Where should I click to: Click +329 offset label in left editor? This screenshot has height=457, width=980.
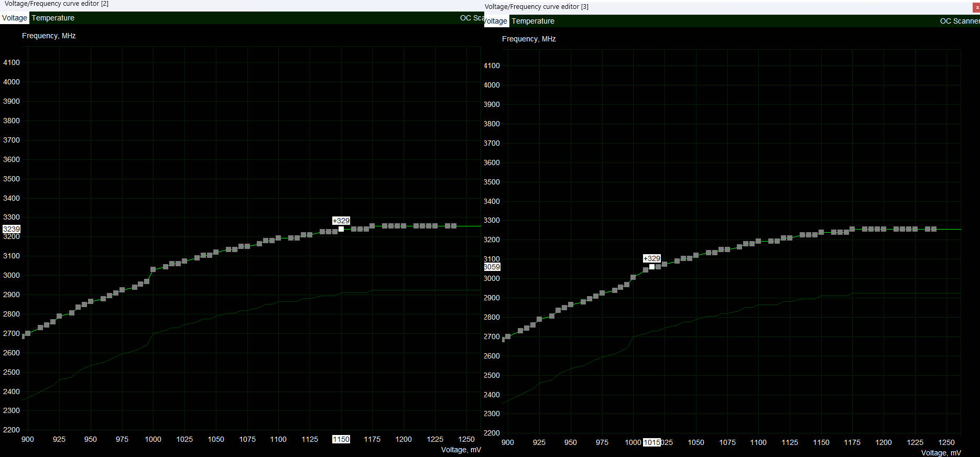coord(341,221)
